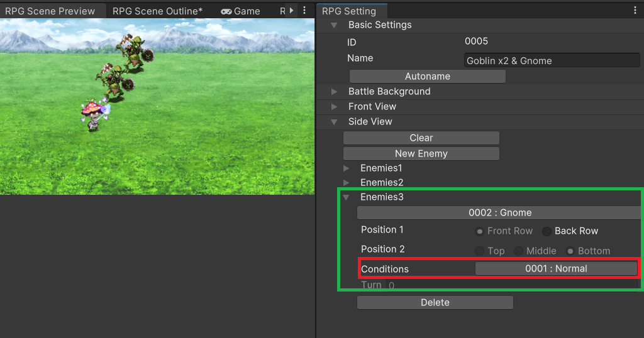Click the Position 2 label
This screenshot has height=338, width=644.
click(x=382, y=249)
